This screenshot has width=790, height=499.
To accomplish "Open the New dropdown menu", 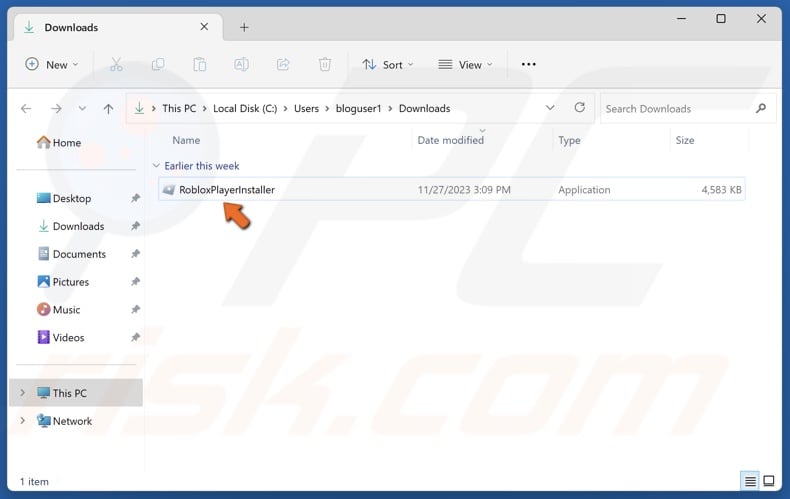I will (x=52, y=65).
